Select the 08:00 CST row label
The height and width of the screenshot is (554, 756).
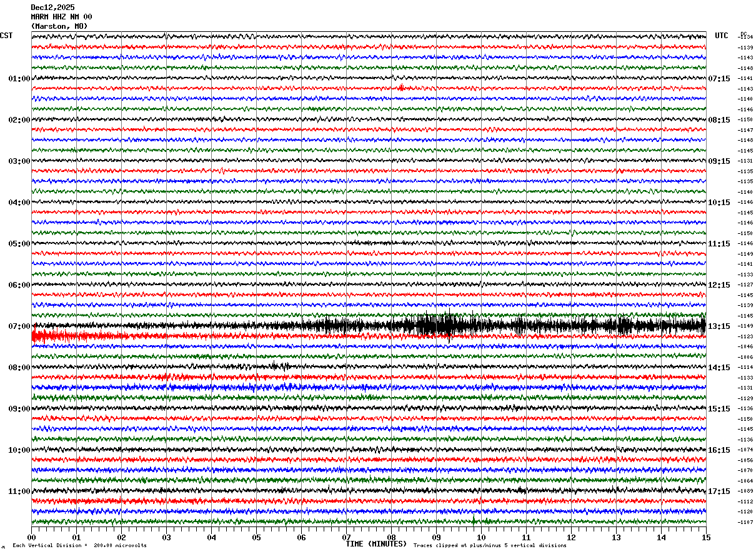(19, 368)
